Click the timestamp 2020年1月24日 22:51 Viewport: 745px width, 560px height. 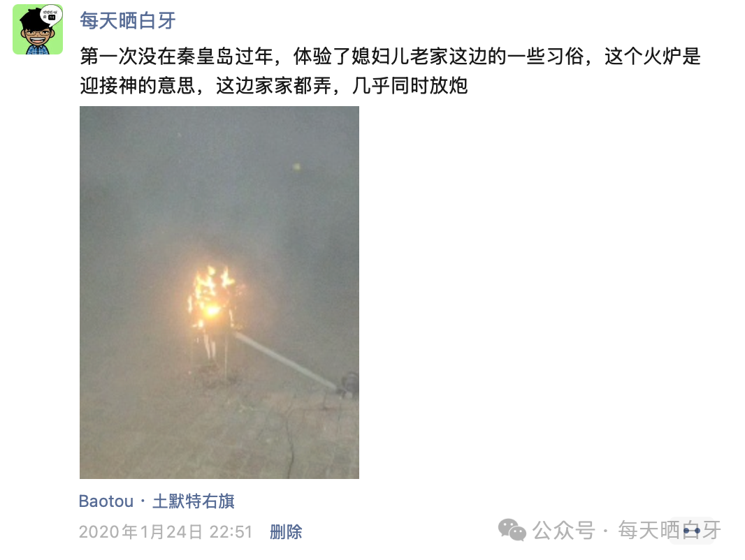pyautogui.click(x=166, y=531)
